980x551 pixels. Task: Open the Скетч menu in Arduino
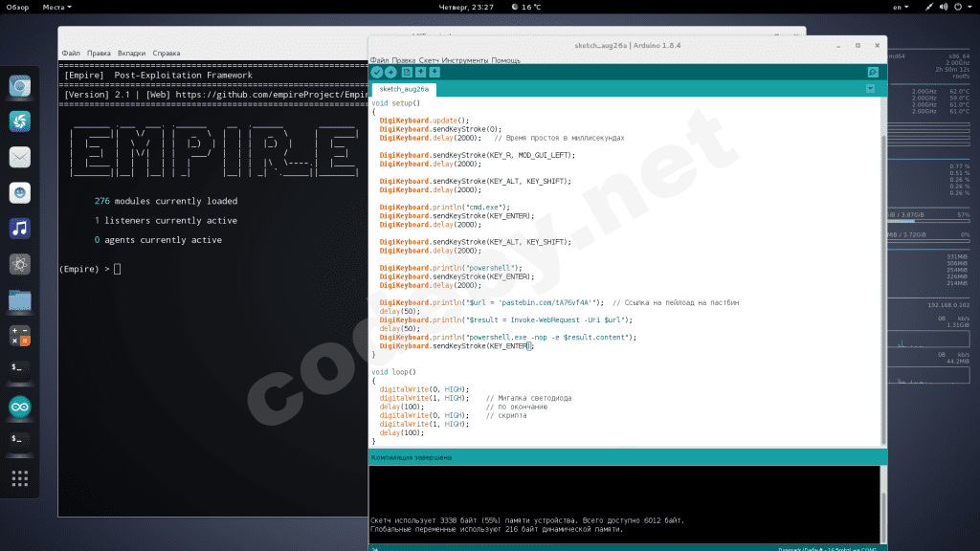[430, 60]
